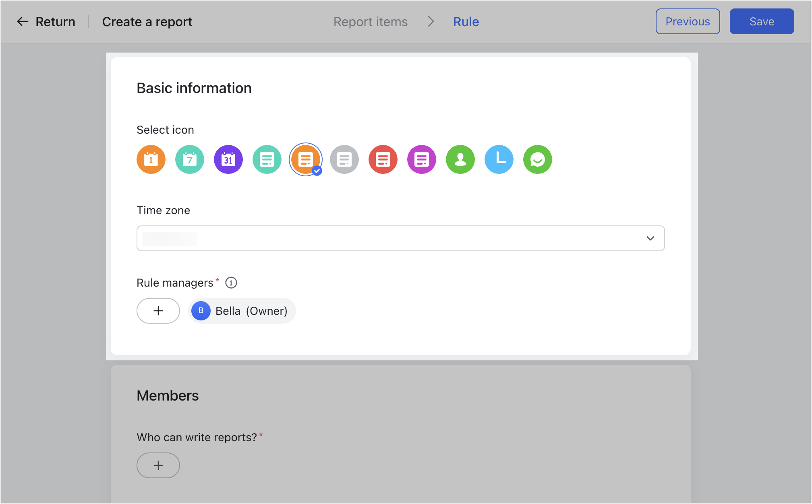
Task: Select the teal report document icon
Action: coord(267,159)
